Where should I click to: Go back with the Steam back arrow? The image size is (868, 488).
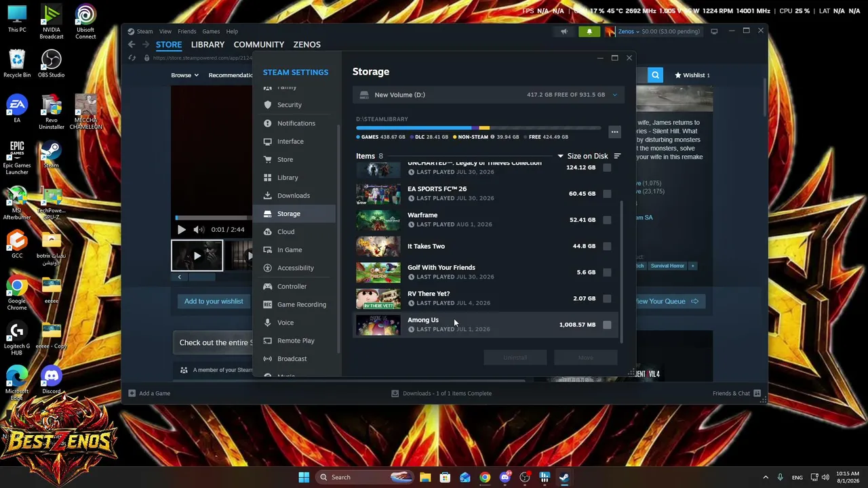132,45
